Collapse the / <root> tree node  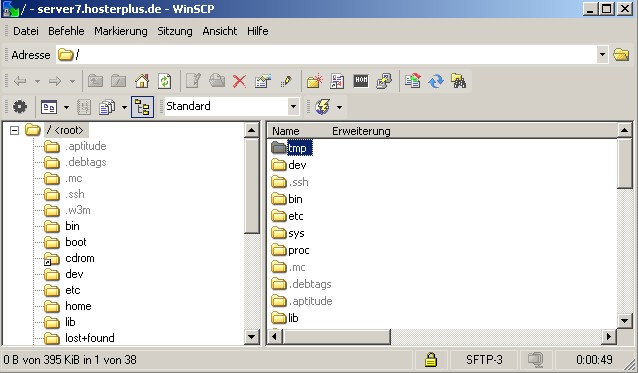14,131
